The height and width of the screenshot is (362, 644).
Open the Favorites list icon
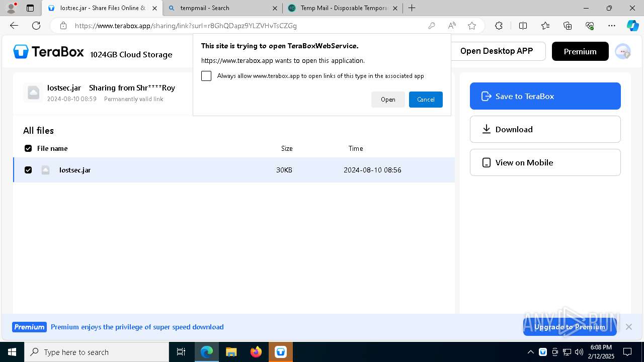pos(545,26)
